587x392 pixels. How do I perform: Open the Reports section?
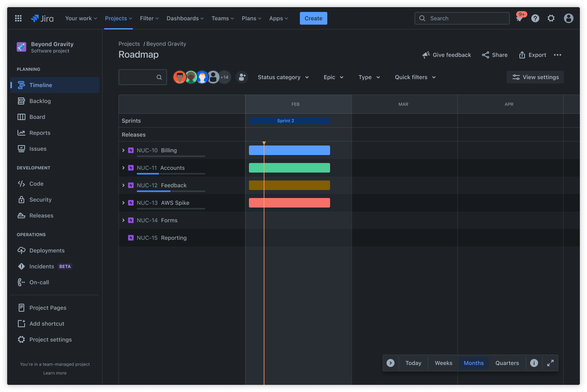pos(39,132)
